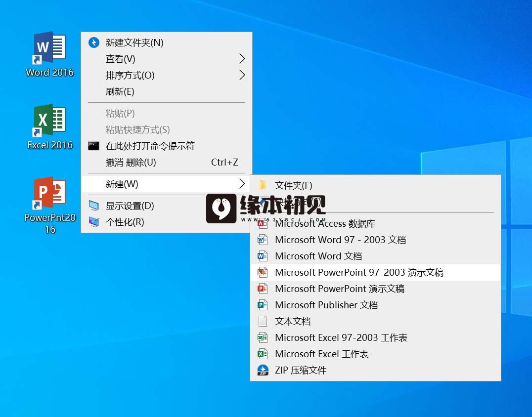Click the command prompt icon in context menu
Viewport: 532px width, 417px height.
click(x=93, y=146)
